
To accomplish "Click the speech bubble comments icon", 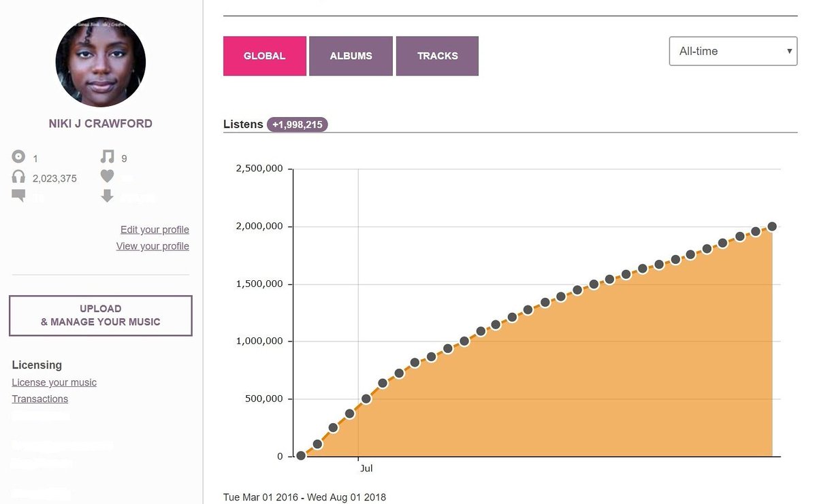I will (x=18, y=196).
